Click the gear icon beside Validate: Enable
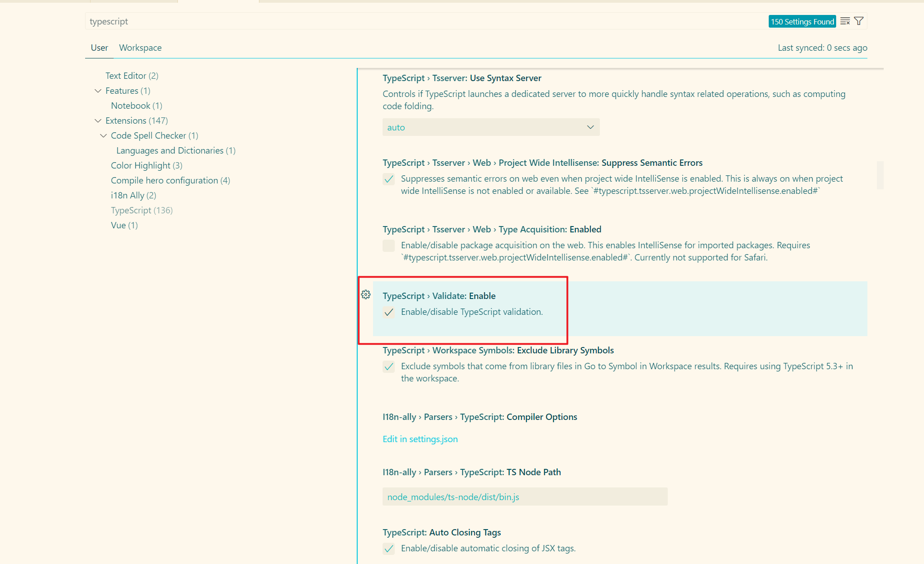 (366, 295)
